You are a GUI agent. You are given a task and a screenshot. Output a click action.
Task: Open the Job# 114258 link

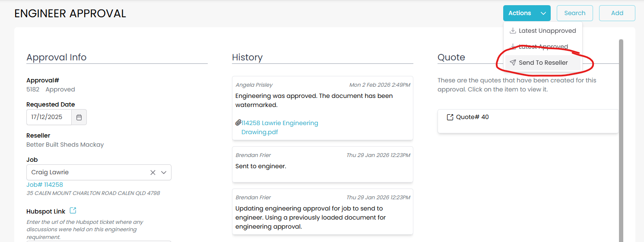[44, 185]
